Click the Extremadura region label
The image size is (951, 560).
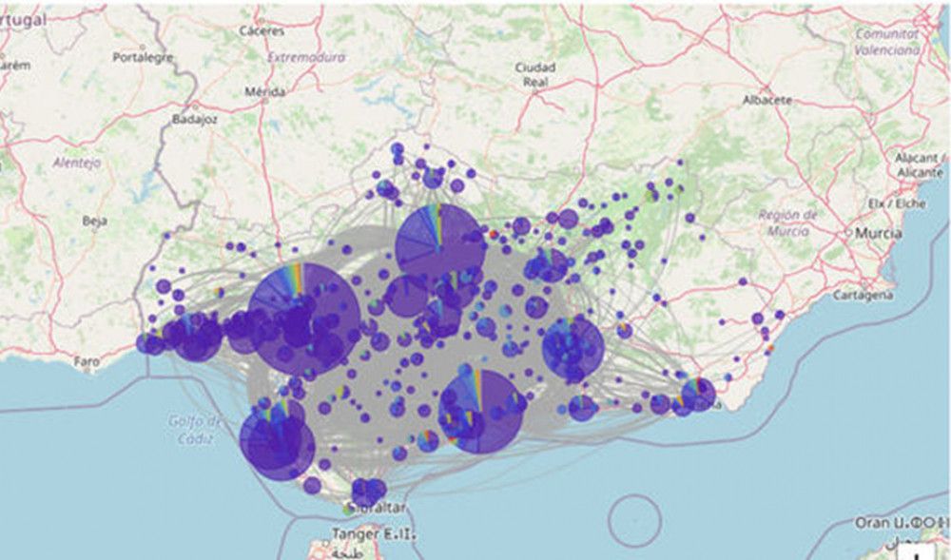point(306,58)
